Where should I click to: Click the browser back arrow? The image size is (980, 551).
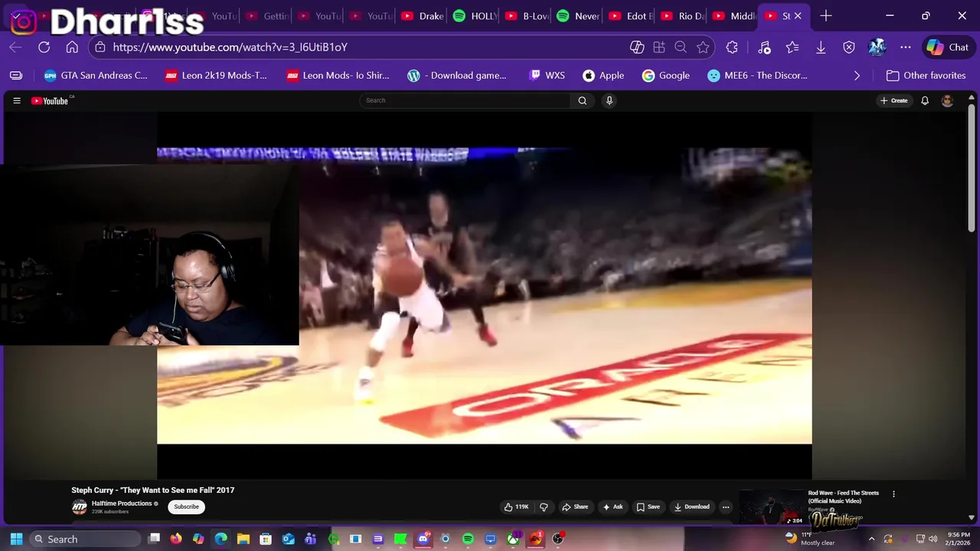click(15, 47)
